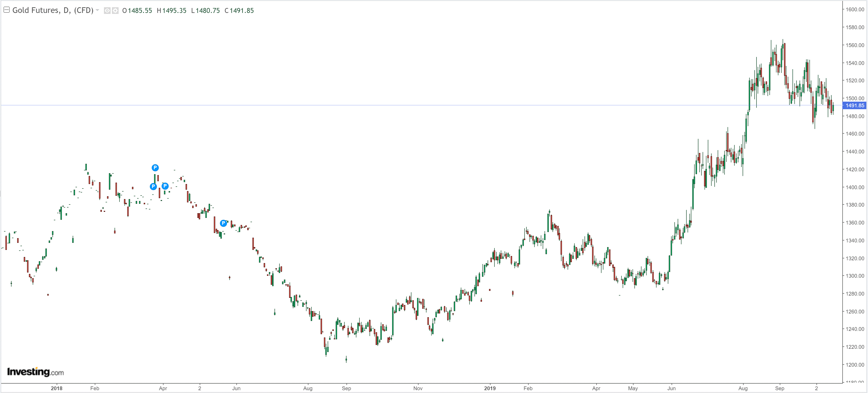The image size is (868, 393).
Task: Click the topmost blue P marker
Action: 155,168
